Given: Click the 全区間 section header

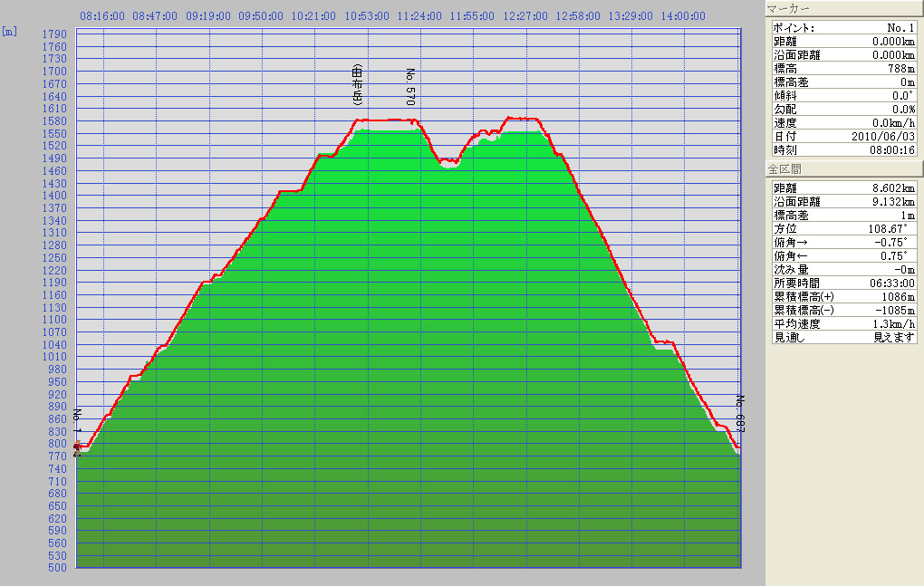Looking at the screenshot, I should tap(842, 168).
